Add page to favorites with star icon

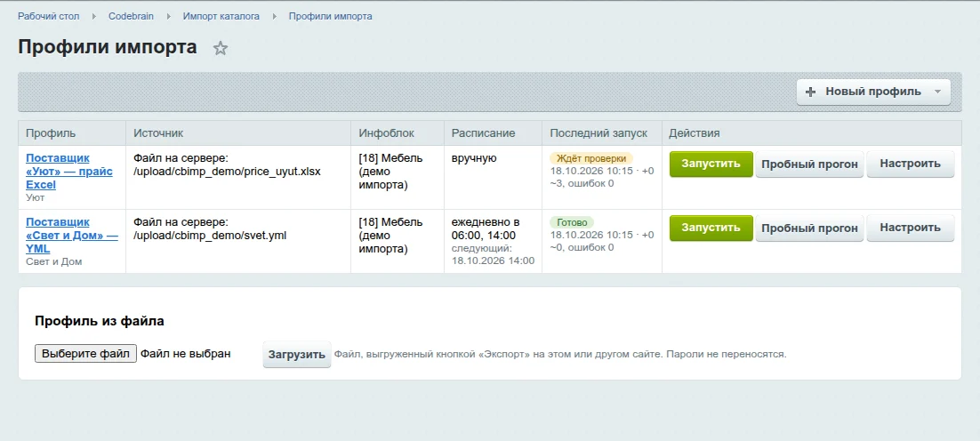click(x=220, y=48)
